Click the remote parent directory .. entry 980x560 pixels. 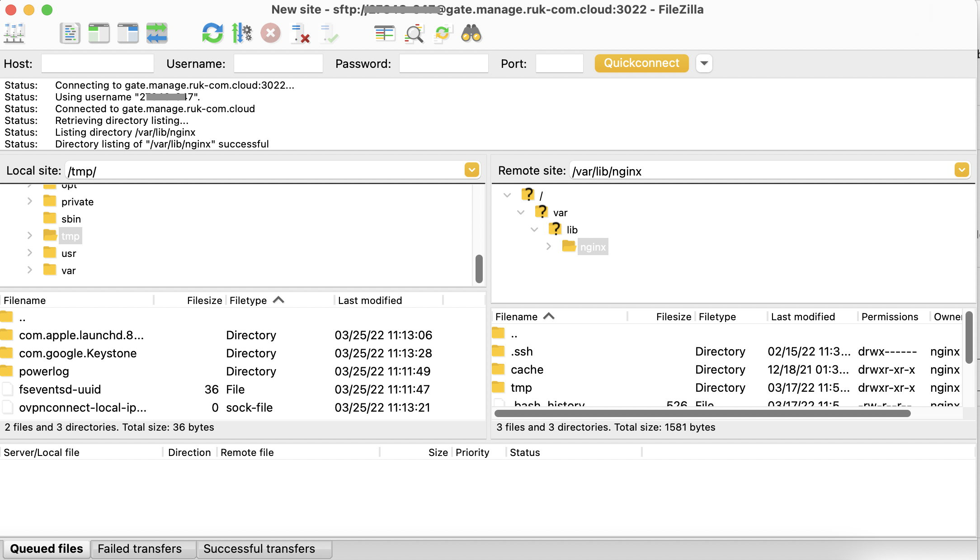click(x=727, y=334)
